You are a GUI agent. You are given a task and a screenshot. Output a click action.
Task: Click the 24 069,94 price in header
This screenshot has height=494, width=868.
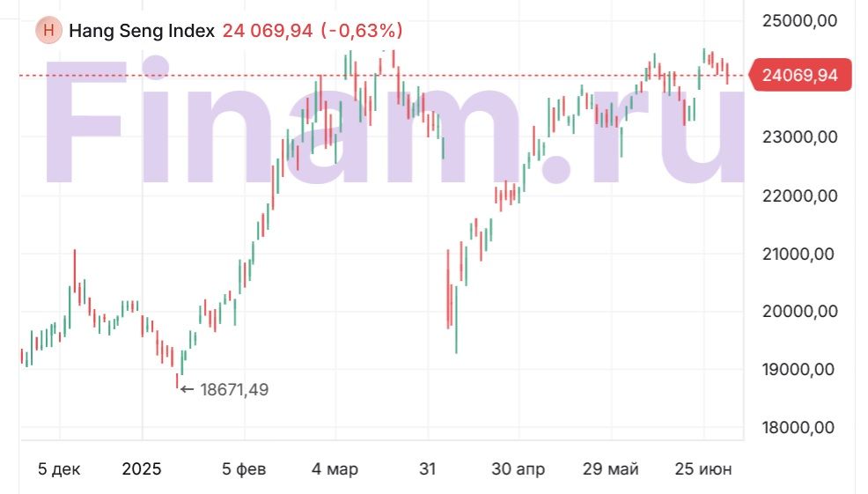268,31
